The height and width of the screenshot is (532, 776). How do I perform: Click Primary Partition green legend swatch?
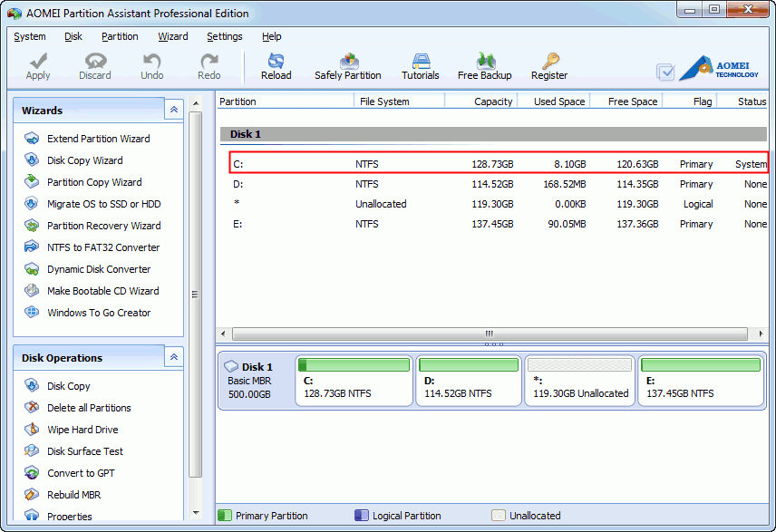[225, 515]
